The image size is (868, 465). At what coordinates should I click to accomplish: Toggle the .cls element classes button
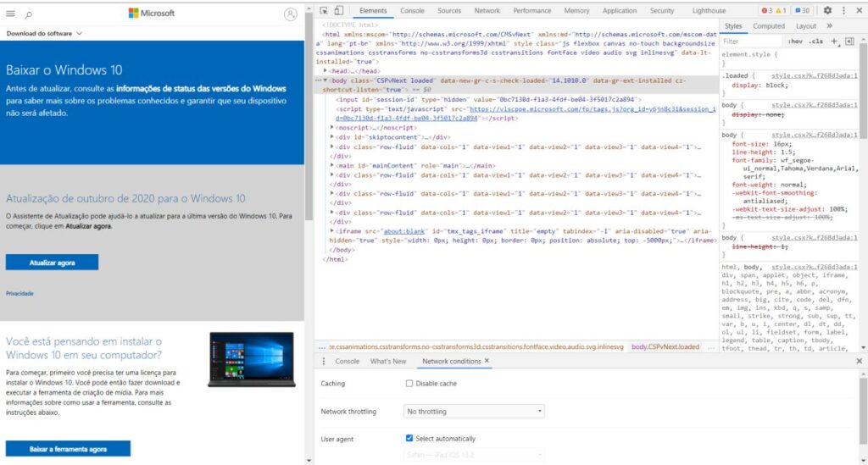click(x=816, y=42)
